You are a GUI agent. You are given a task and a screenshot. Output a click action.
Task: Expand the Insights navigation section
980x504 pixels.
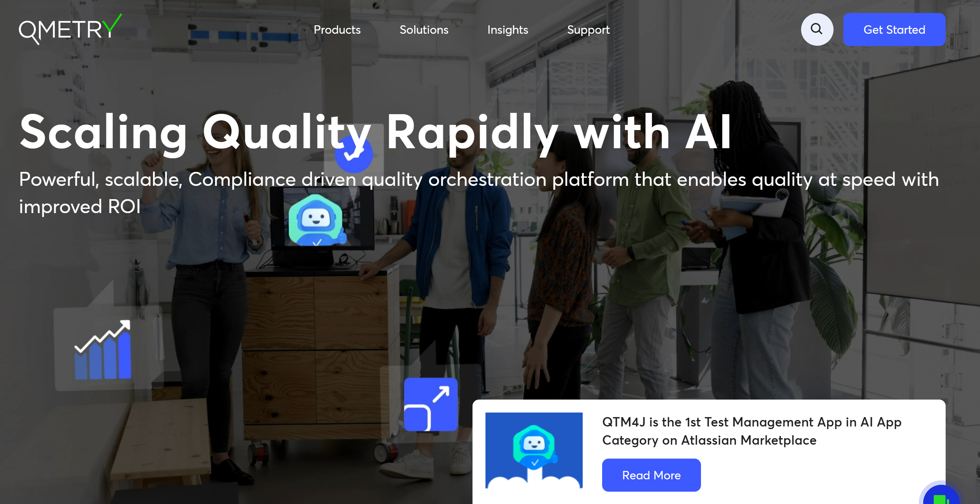(x=507, y=29)
